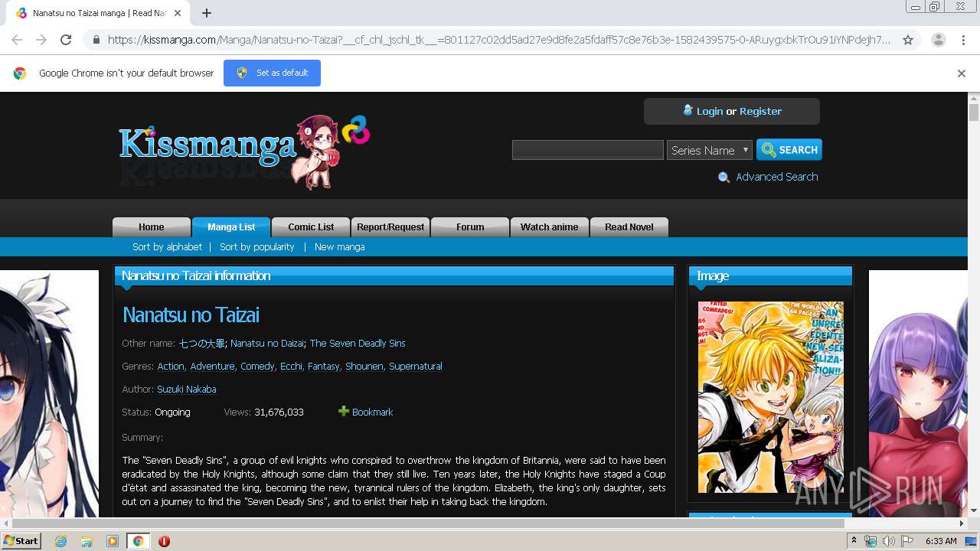
Task: Click the Kissmanga logo
Action: [x=243, y=152]
